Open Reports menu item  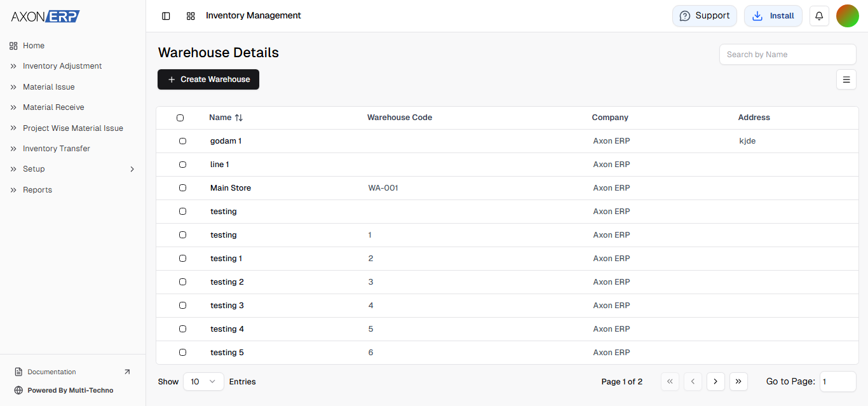tap(37, 190)
